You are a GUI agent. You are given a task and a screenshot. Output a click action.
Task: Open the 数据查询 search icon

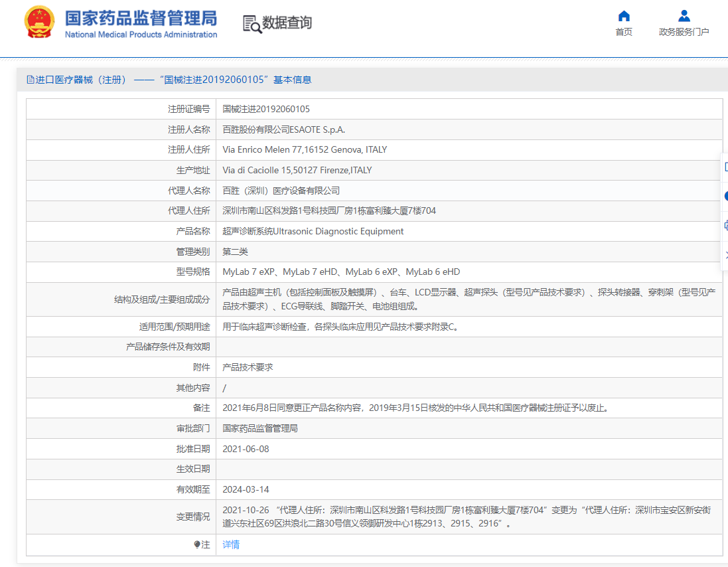point(252,24)
